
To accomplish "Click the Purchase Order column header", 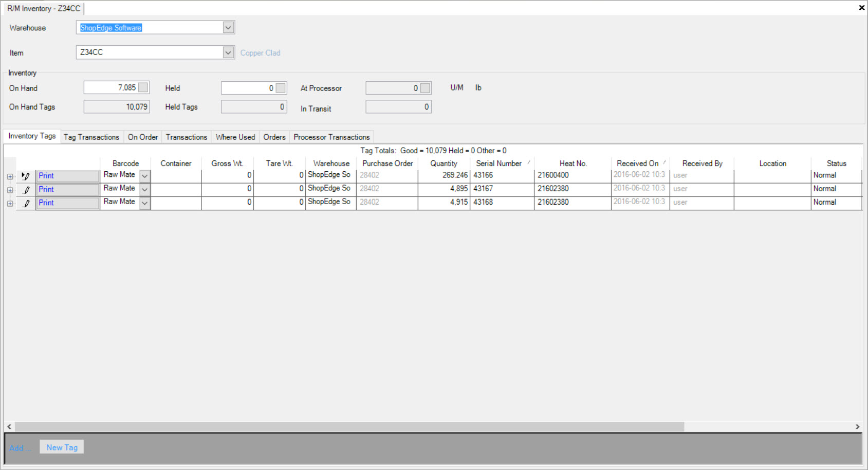I will click(387, 164).
